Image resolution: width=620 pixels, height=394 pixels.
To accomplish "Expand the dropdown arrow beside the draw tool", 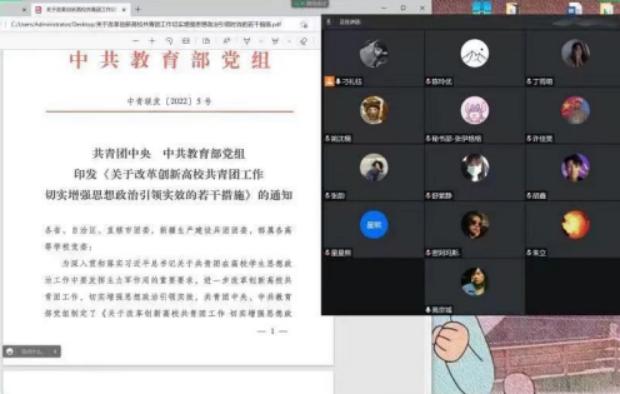I will click(x=261, y=41).
